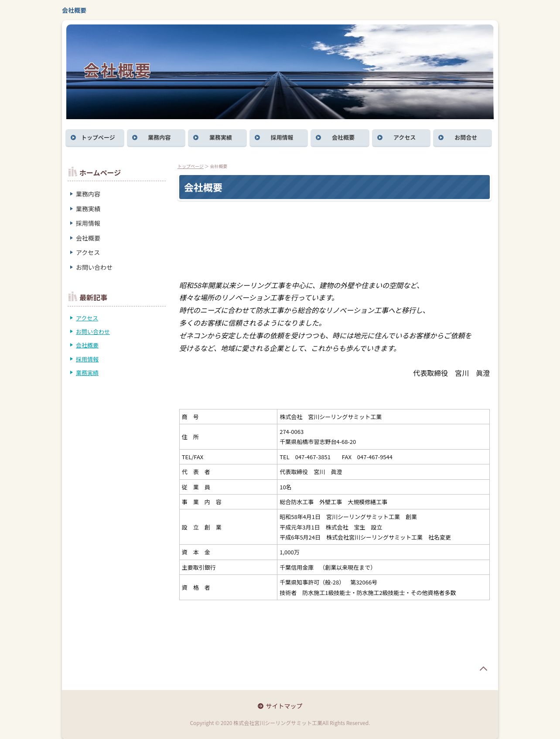Open お問合せ in the navigation bar
Screen dimensions: 560x739
(462, 137)
